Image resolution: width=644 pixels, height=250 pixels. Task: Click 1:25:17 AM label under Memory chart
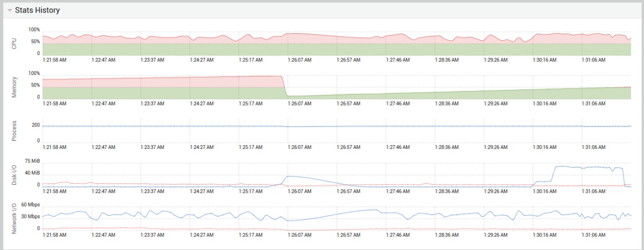(x=251, y=104)
